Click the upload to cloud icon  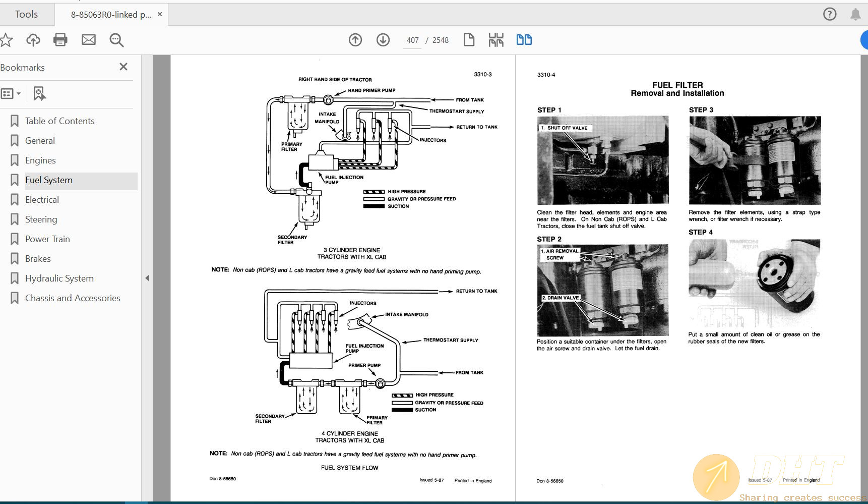click(33, 40)
